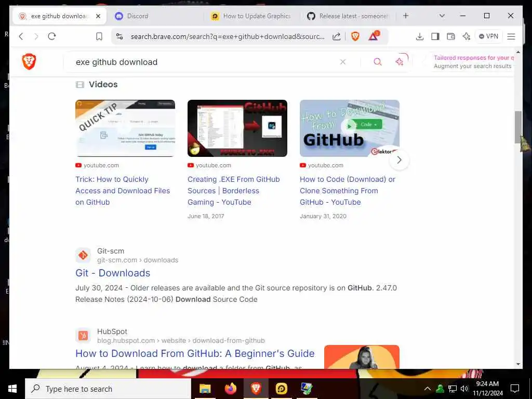Click the 'Videos' section heading
Viewport: 532px width, 399px height.
[103, 84]
